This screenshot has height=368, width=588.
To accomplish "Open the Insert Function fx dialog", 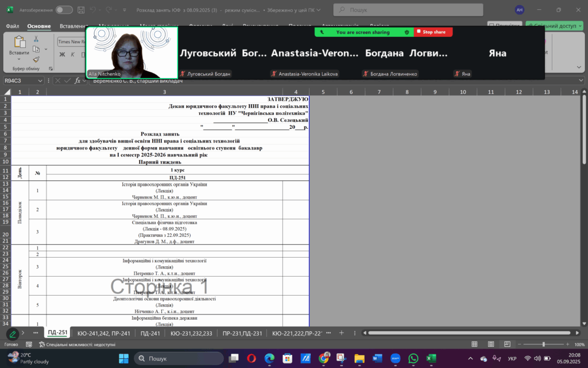I will [78, 80].
